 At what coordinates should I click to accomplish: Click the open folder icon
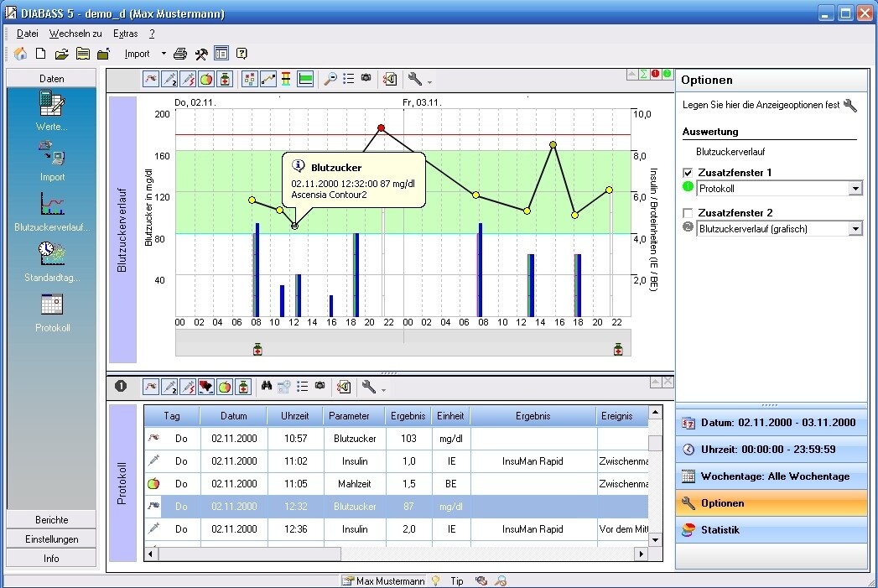[x=61, y=54]
